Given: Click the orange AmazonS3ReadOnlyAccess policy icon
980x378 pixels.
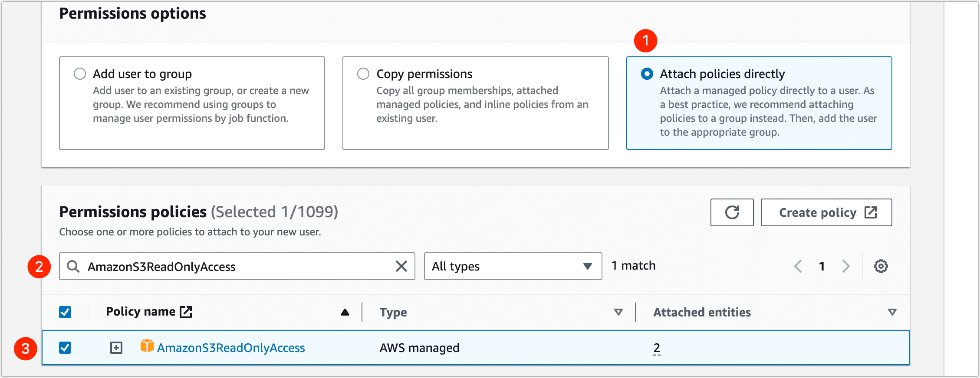Looking at the screenshot, I should pyautogui.click(x=147, y=346).
